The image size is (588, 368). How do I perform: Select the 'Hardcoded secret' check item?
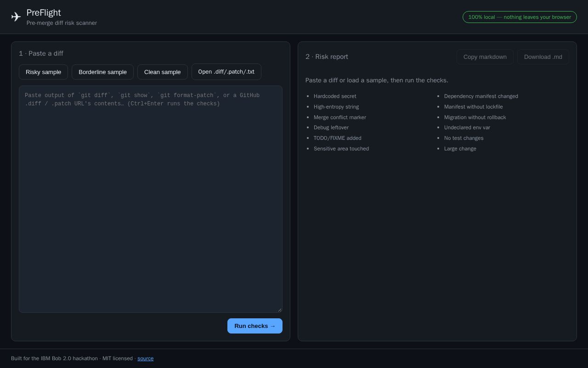click(x=335, y=96)
